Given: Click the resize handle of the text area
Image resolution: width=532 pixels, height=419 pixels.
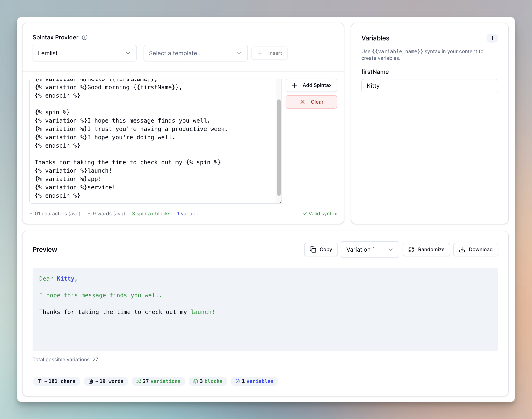Looking at the screenshot, I should (x=280, y=201).
